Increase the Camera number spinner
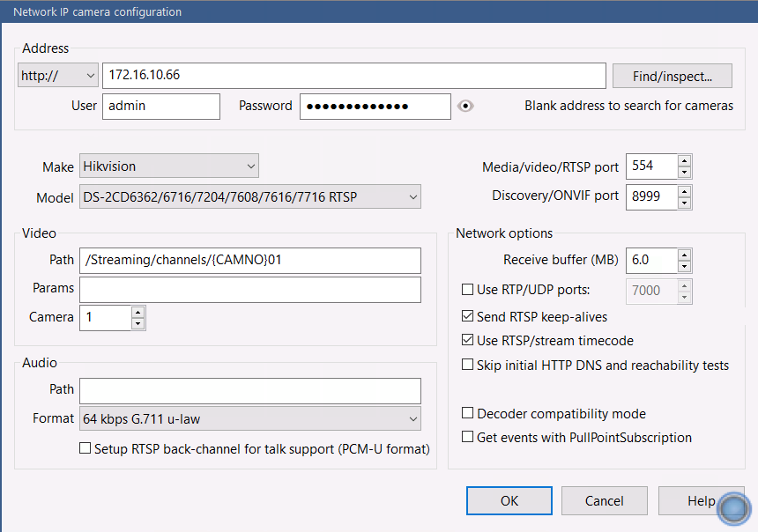The image size is (758, 532). pyautogui.click(x=137, y=313)
